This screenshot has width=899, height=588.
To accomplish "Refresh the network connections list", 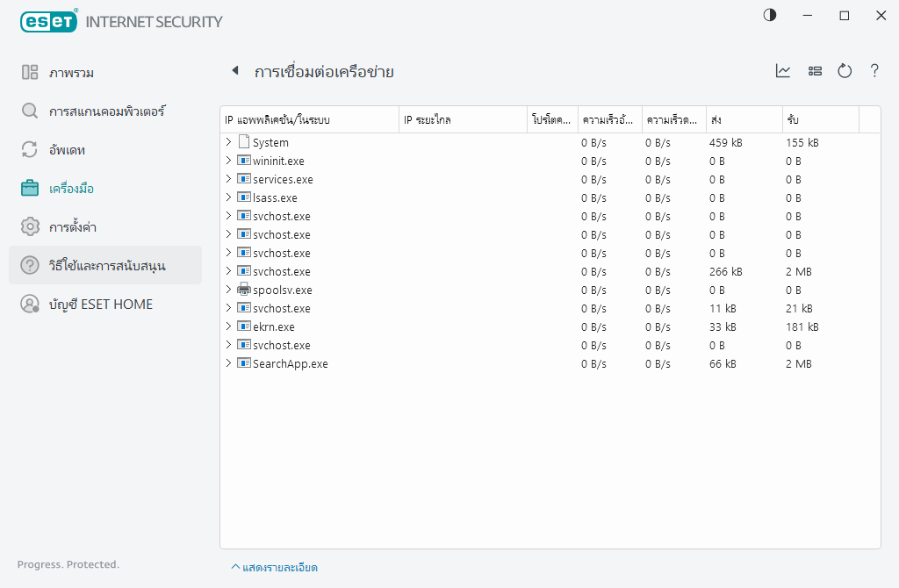I will click(x=845, y=71).
